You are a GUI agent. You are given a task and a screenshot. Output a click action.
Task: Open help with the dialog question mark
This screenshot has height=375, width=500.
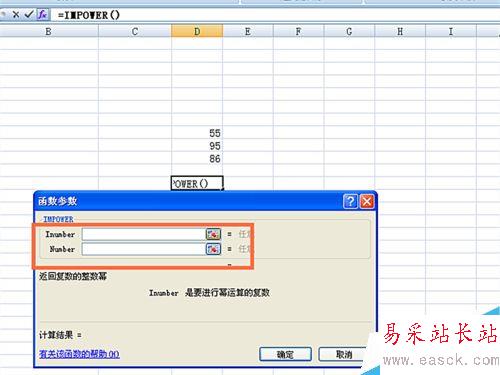(x=350, y=201)
